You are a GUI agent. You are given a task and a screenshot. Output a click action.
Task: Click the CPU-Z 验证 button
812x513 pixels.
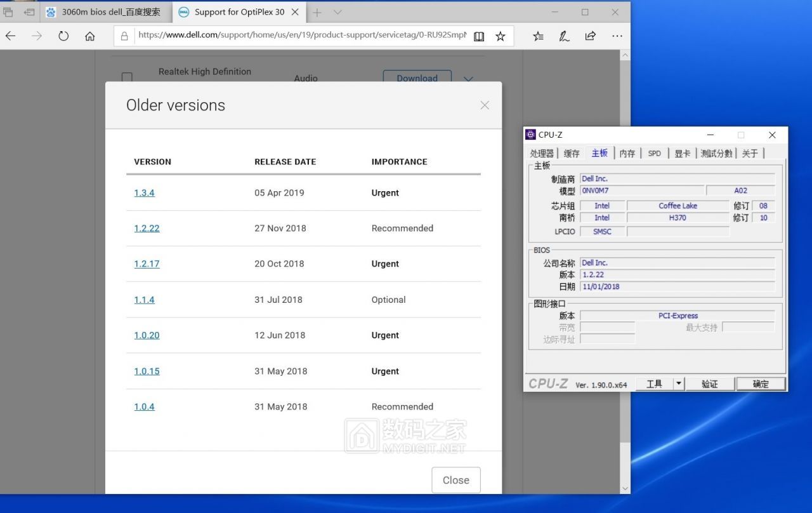710,383
